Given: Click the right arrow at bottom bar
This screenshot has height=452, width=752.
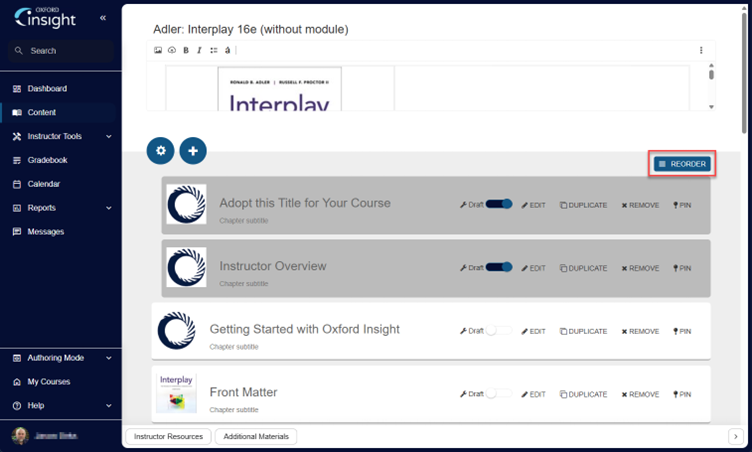Looking at the screenshot, I should coord(735,437).
